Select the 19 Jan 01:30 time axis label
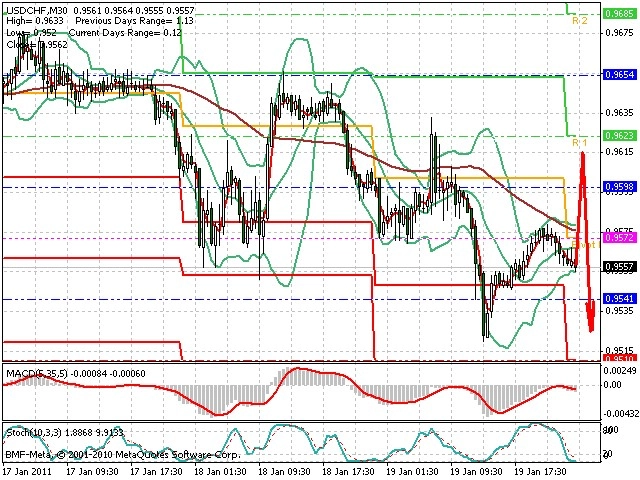This screenshot has height=480, width=640. (x=413, y=471)
